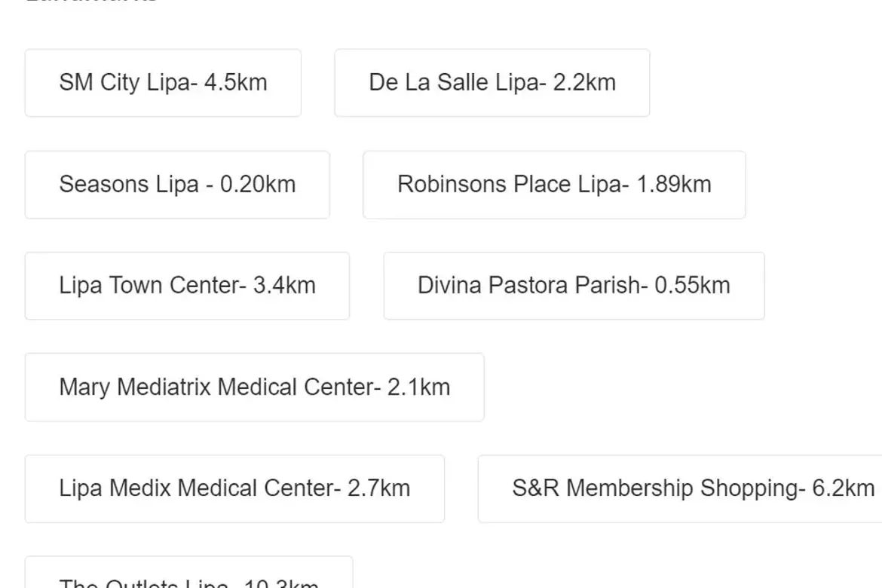The width and height of the screenshot is (882, 588).
Task: Click the 6.2km distance on S&R tag
Action: point(844,488)
